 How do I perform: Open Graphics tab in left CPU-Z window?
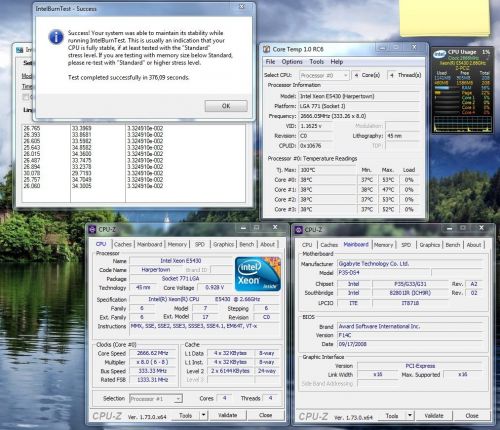point(223,244)
